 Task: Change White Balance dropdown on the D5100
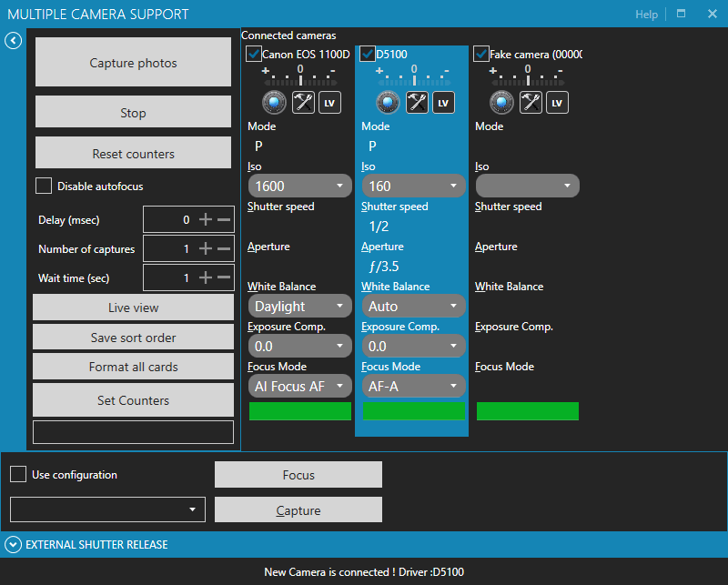414,306
